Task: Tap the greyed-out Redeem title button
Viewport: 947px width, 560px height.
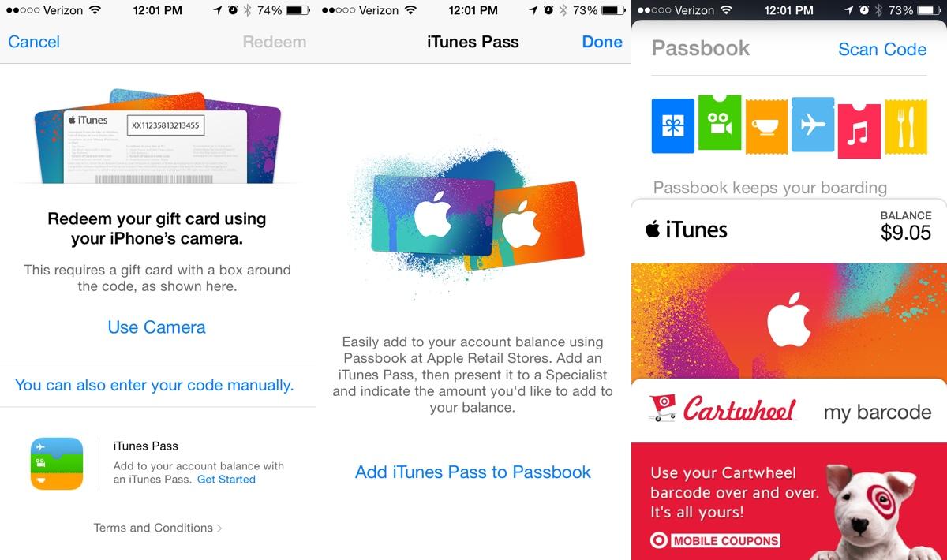Action: pos(275,42)
